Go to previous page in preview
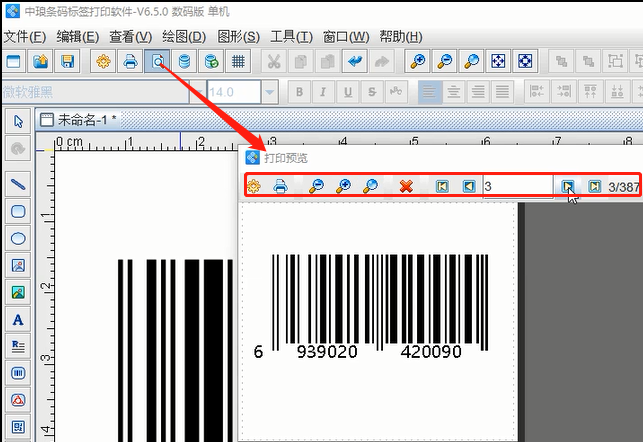643x442 pixels. [469, 187]
